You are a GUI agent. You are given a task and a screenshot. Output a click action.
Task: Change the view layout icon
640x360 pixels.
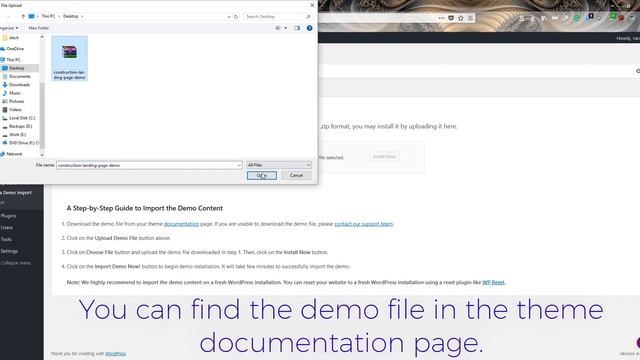coord(278,28)
